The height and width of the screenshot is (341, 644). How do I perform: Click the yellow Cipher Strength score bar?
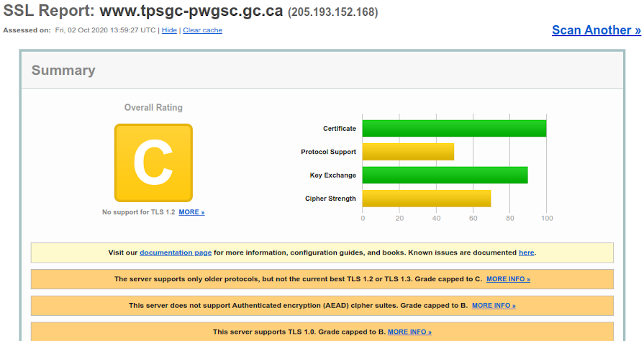[x=426, y=198]
